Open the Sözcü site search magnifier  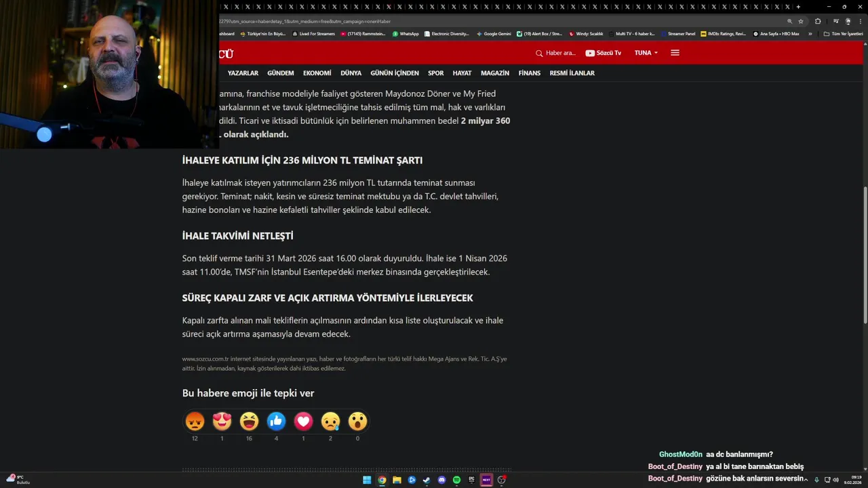pyautogui.click(x=539, y=53)
